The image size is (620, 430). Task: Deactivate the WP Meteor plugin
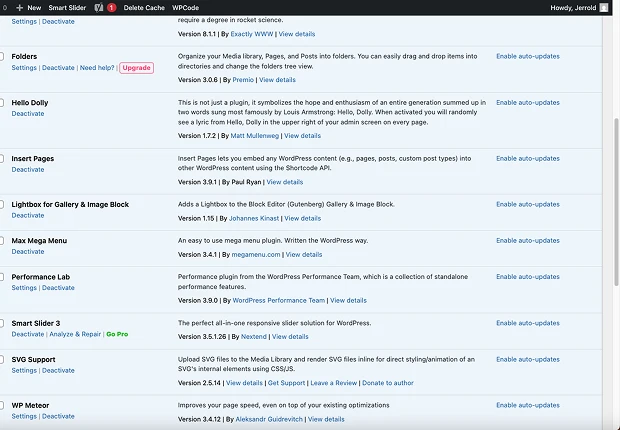pos(58,416)
